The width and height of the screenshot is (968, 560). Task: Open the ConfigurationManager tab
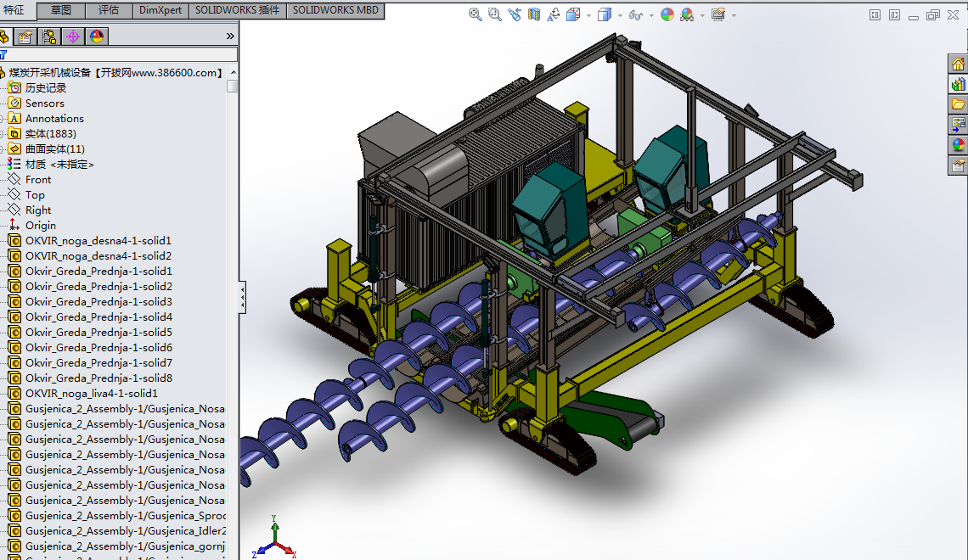coord(49,36)
